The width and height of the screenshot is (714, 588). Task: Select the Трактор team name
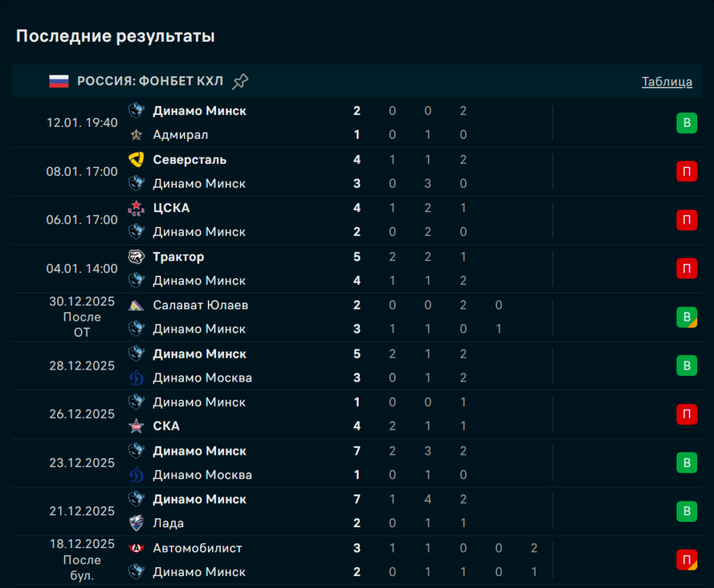point(178,257)
